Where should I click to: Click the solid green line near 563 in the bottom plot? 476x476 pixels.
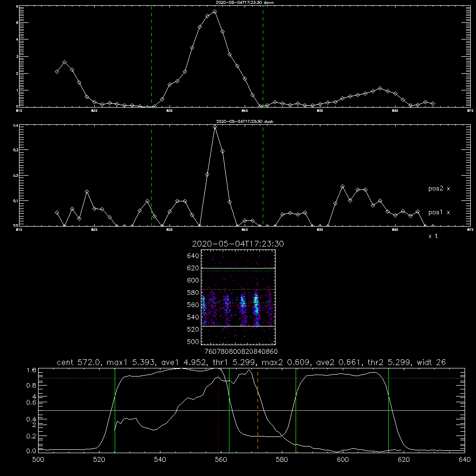point(229,410)
